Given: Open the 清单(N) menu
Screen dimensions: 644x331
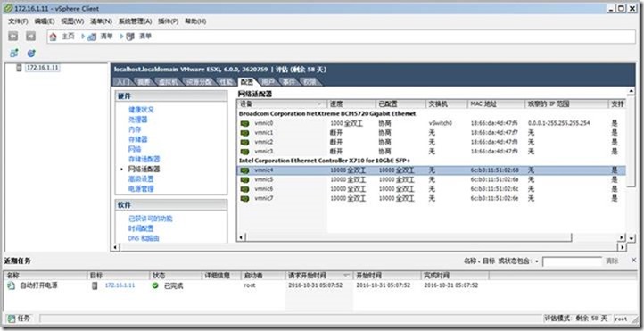Looking at the screenshot, I should pyautogui.click(x=101, y=21).
